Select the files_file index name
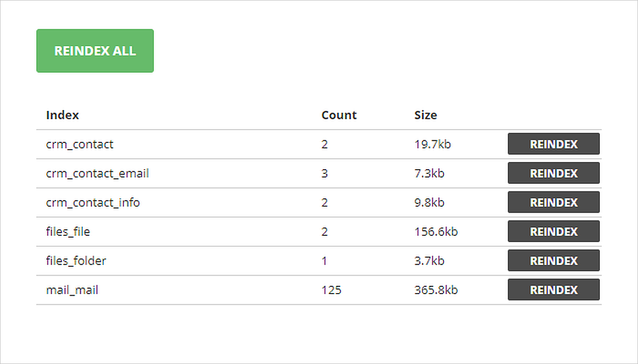 [x=68, y=232]
